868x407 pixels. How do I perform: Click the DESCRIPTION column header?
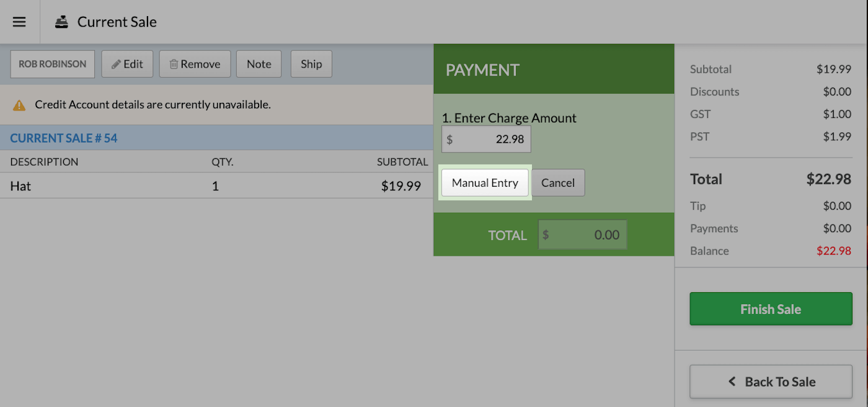coord(44,162)
